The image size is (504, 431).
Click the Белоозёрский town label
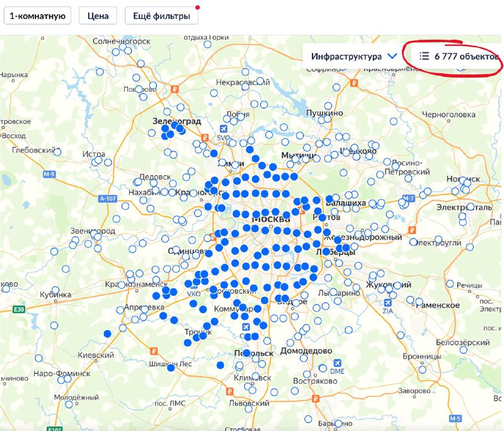click(x=463, y=342)
